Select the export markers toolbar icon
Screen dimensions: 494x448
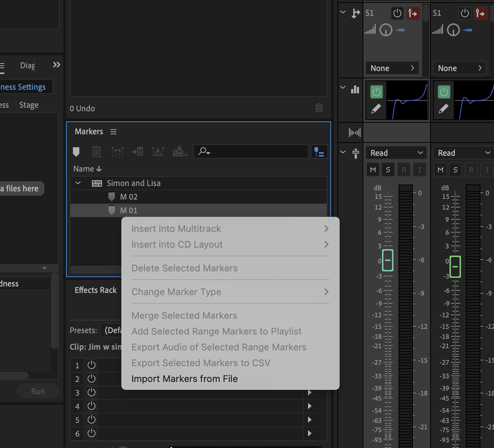(178, 151)
